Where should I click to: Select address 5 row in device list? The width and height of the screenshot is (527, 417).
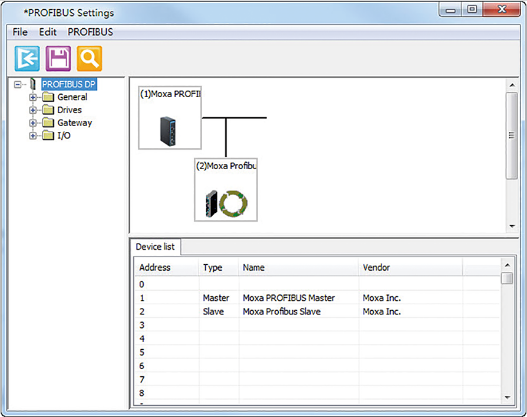pyautogui.click(x=317, y=352)
